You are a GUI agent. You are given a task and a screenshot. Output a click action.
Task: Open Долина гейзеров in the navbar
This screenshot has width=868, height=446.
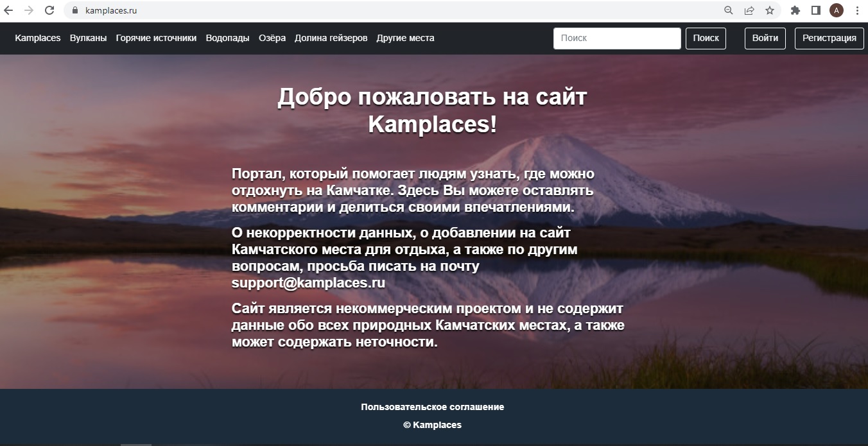(331, 38)
